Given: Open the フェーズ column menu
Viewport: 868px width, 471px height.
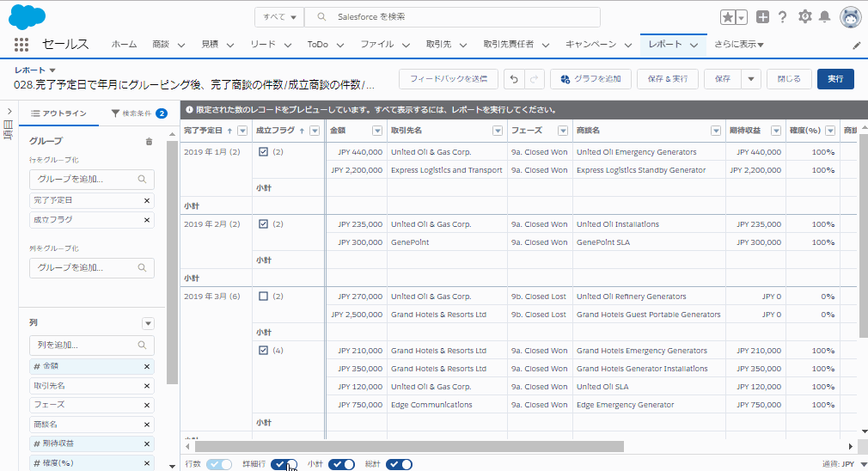Looking at the screenshot, I should point(563,131).
